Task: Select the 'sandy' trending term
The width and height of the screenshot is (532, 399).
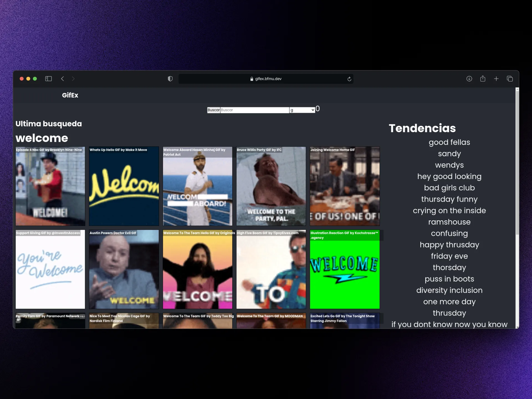Action: (449, 154)
